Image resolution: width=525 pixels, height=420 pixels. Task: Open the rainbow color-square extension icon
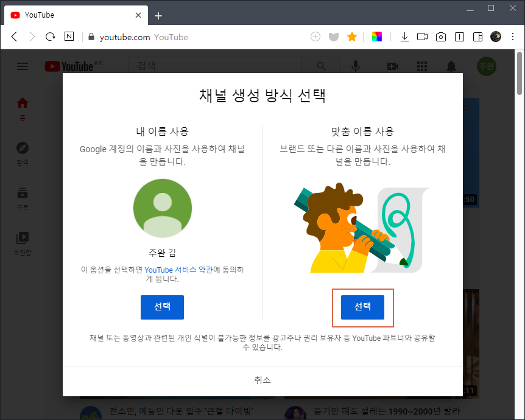376,37
